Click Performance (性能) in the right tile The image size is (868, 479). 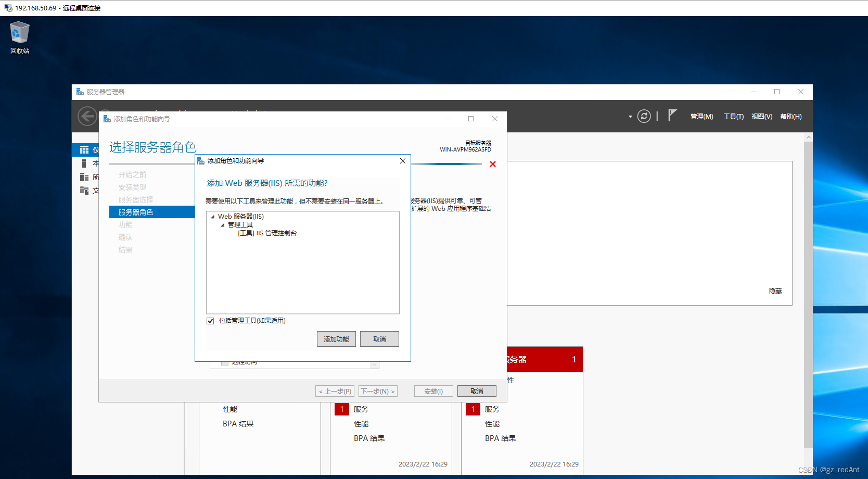[492, 424]
